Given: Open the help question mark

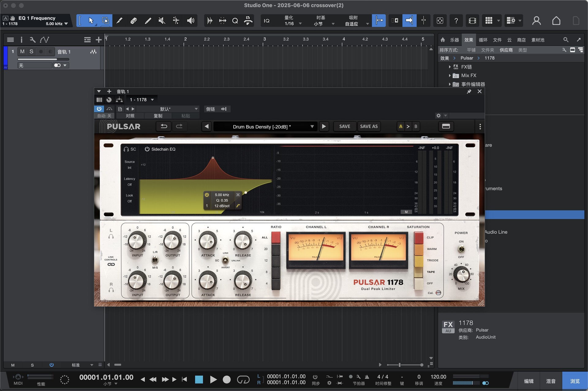Looking at the screenshot, I should tap(456, 20).
